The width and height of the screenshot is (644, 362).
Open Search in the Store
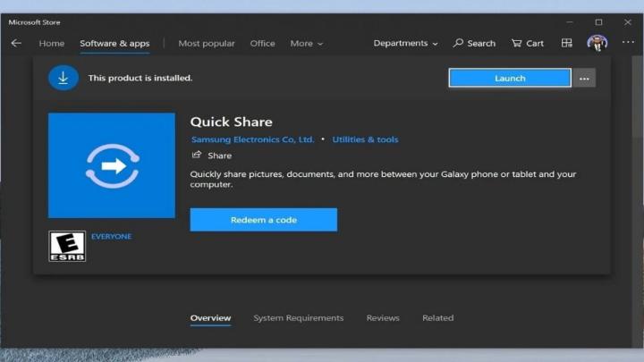click(x=474, y=43)
